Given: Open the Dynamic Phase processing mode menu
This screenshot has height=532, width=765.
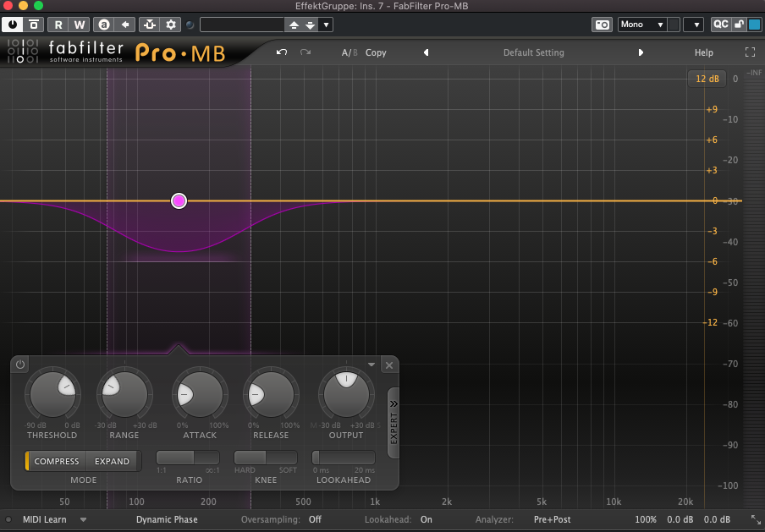Looking at the screenshot, I should pyautogui.click(x=167, y=520).
